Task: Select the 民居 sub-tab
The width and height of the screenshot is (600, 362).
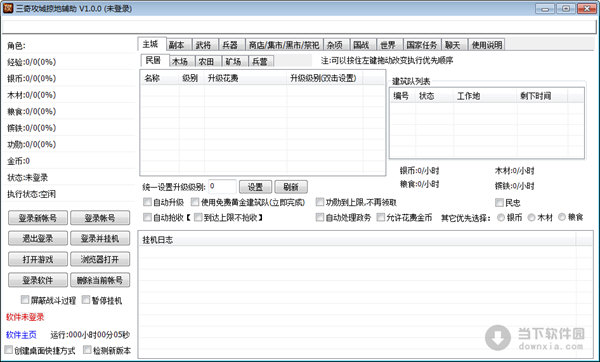Action: click(x=154, y=60)
